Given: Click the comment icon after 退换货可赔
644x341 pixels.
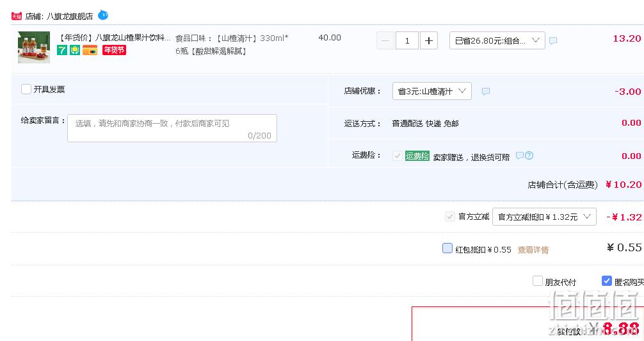Looking at the screenshot, I should tap(520, 156).
